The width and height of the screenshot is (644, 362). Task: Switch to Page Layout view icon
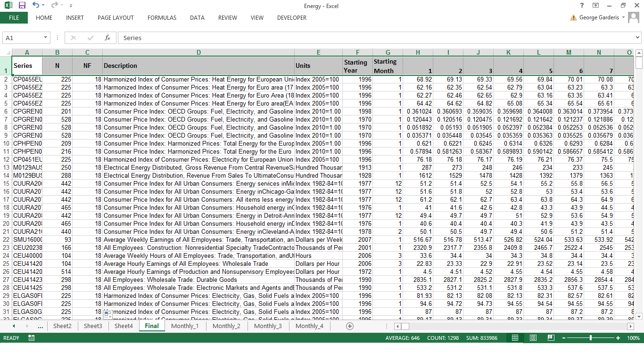533,338
